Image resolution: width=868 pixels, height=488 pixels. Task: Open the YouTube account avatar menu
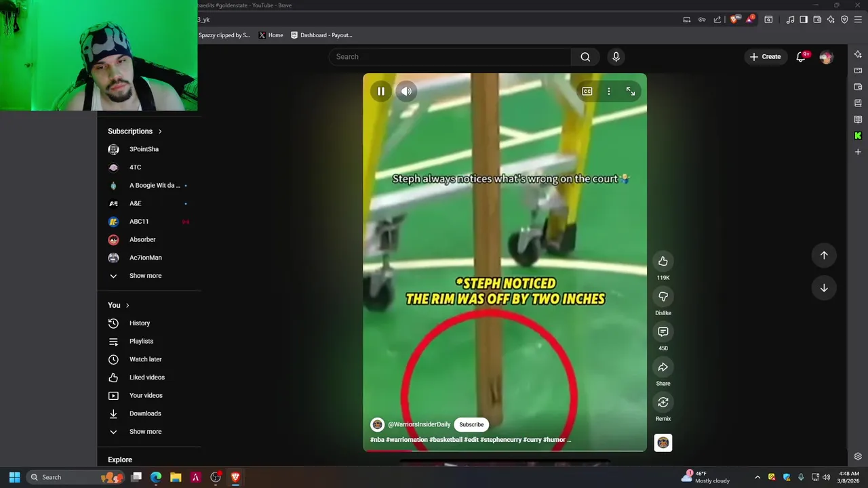[826, 58]
